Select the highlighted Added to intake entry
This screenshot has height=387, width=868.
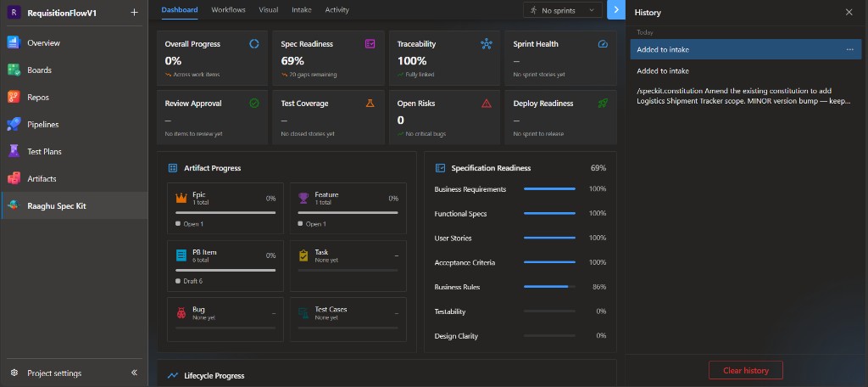746,49
